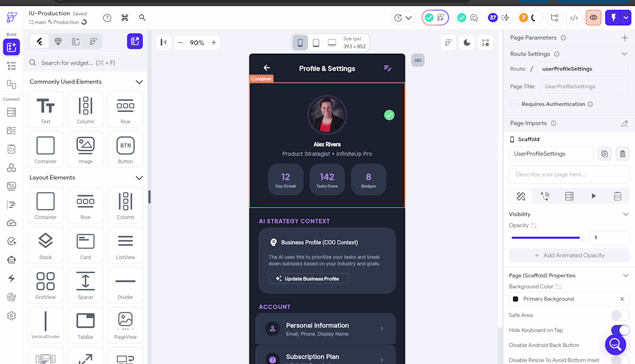
Task: Open the Widget Palette build icon
Action: click(x=12, y=47)
